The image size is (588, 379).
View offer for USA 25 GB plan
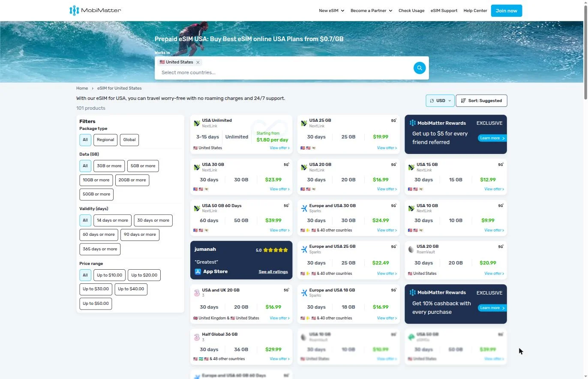click(x=387, y=148)
